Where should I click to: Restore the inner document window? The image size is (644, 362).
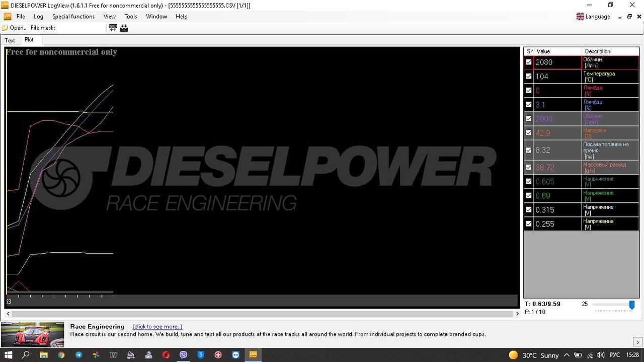(629, 17)
